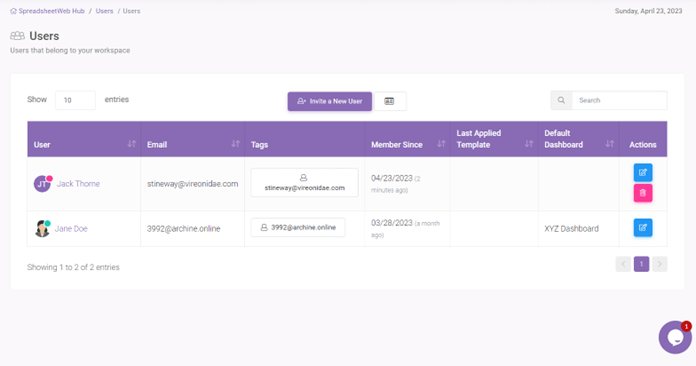
Task: Open the Jack Thorne profile link
Action: [x=78, y=184]
